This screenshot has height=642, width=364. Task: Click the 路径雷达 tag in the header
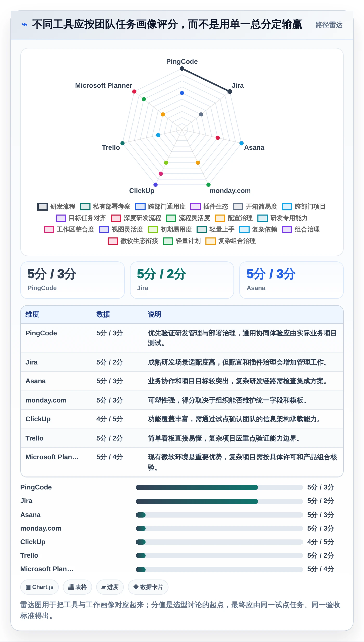(x=329, y=25)
